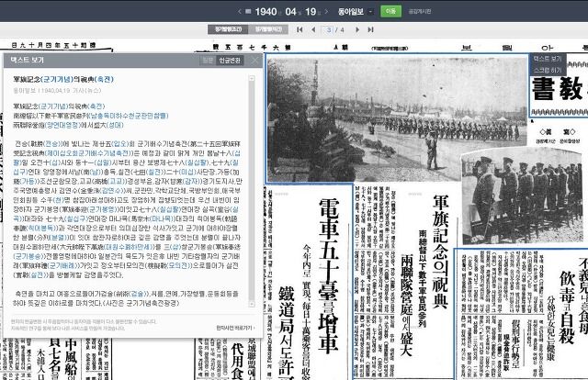The image size is (588, 380).
Task: Click scrollbar down arrow in text panel
Action: coord(252,305)
